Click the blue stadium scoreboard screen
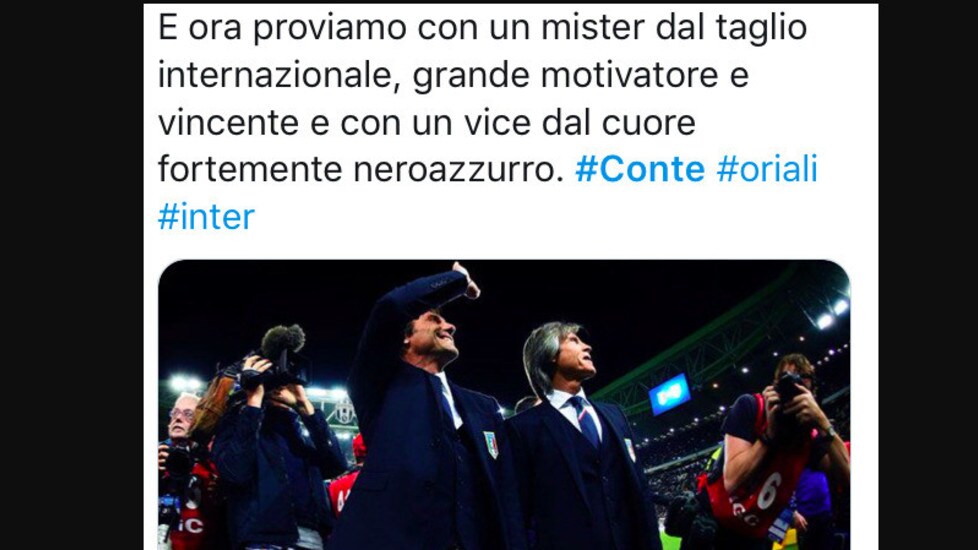Screen dimensions: 978x550 669,393
